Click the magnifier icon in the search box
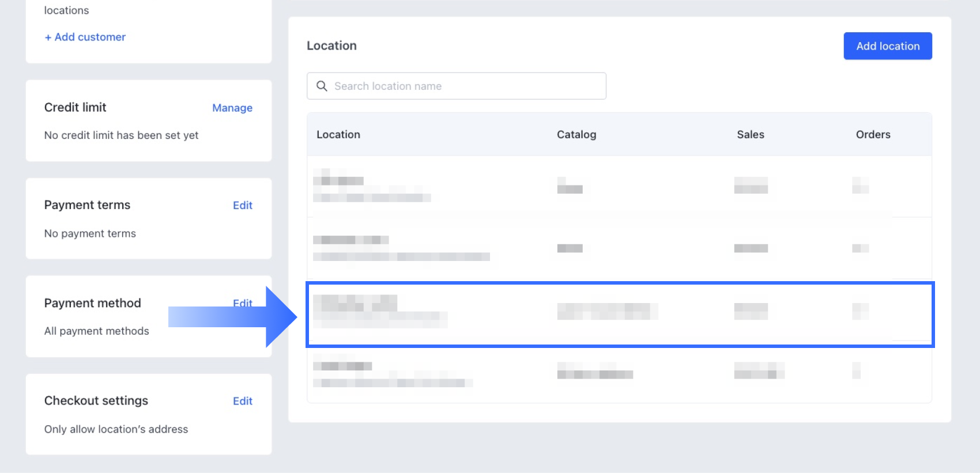 click(322, 86)
